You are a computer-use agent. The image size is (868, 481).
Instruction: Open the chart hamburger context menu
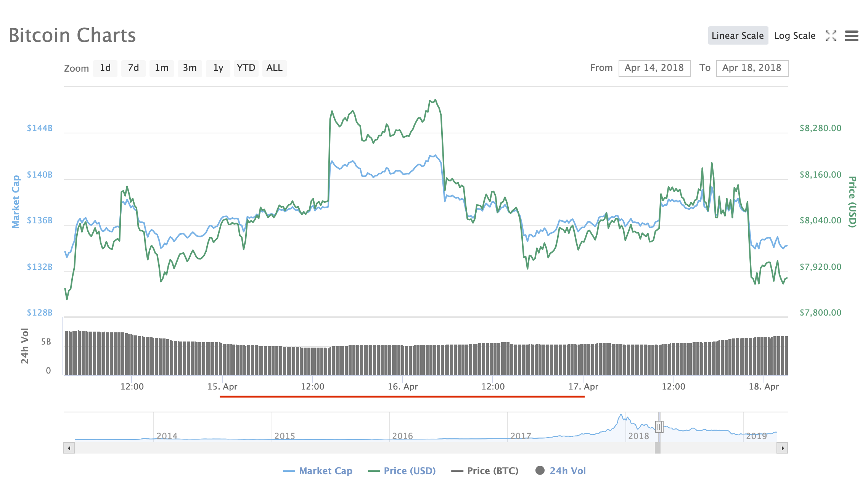[851, 36]
